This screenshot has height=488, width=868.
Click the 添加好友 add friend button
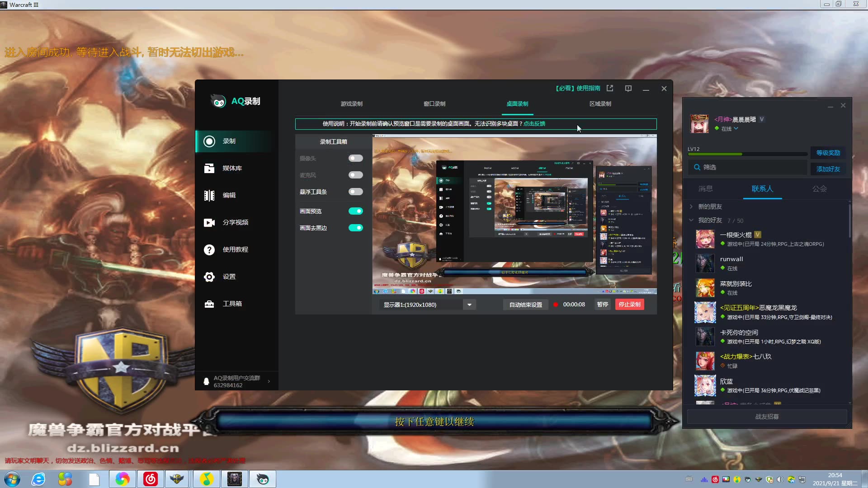tap(828, 169)
